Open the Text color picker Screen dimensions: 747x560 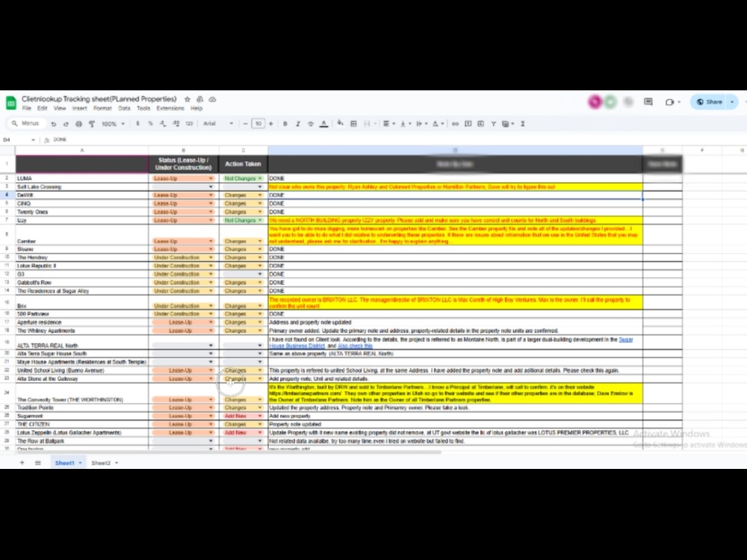[x=324, y=124]
